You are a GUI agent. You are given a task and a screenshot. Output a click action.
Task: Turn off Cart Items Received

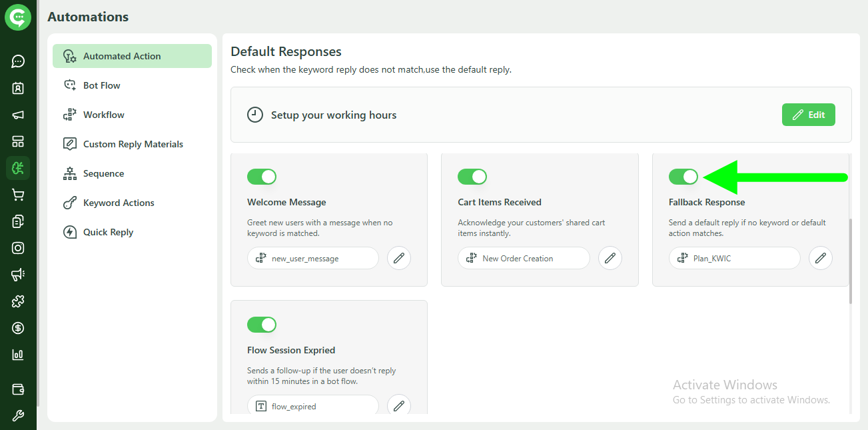[473, 176]
